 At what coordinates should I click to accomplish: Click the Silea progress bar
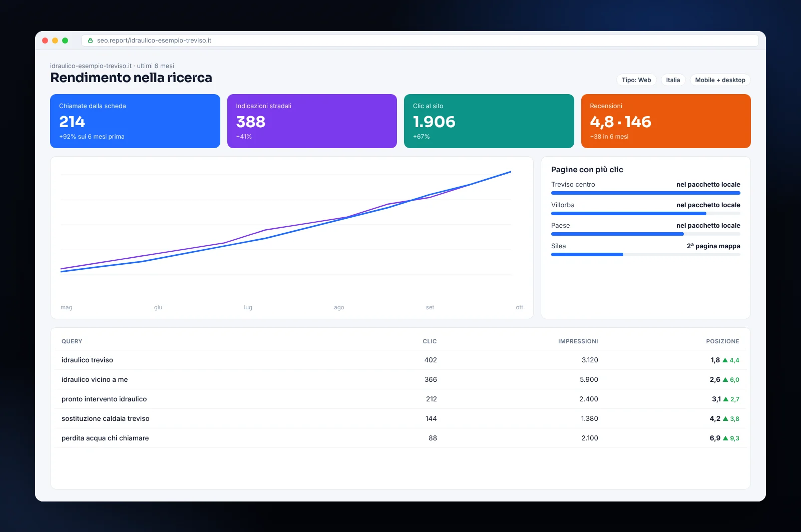[x=646, y=254]
